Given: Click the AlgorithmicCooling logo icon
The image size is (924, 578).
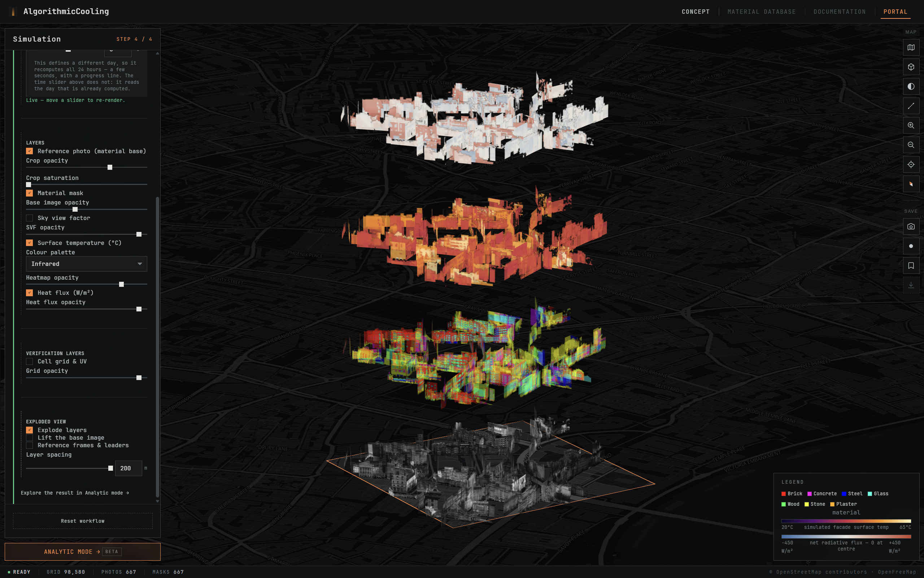Looking at the screenshot, I should click(x=13, y=12).
